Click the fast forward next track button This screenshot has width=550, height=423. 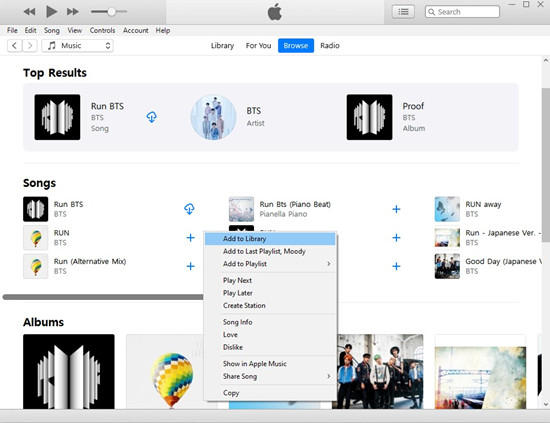(x=73, y=12)
